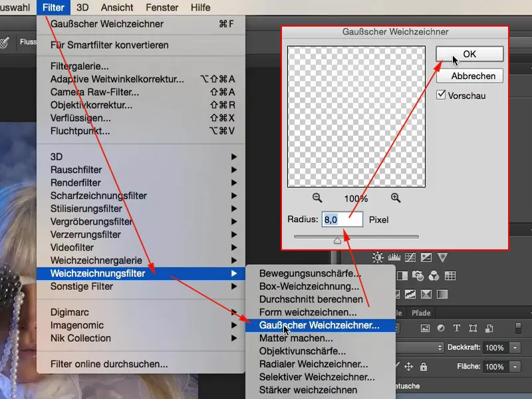The height and width of the screenshot is (399, 532).
Task: Zoom in the Gaussian blur preview
Action: pos(396,198)
